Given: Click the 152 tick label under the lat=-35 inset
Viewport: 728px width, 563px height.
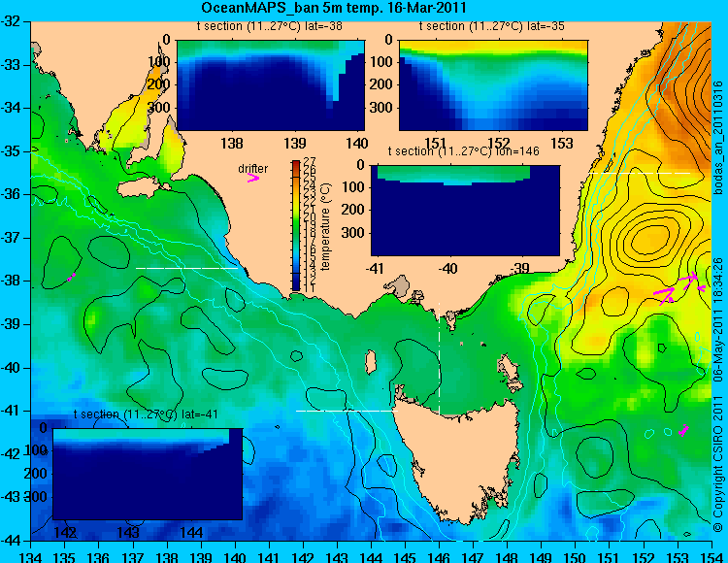Looking at the screenshot, I should (498, 143).
